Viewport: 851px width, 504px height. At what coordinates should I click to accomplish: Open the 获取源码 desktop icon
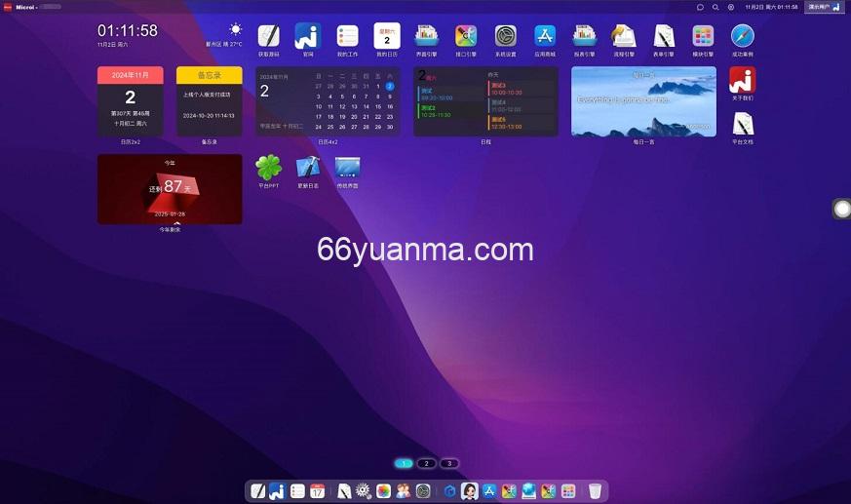point(269,36)
